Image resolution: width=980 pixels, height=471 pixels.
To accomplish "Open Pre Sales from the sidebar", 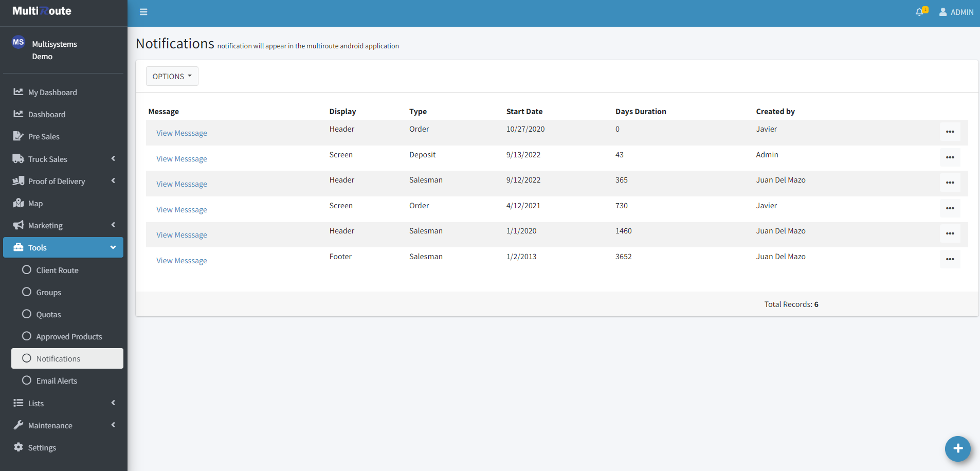I will point(44,137).
